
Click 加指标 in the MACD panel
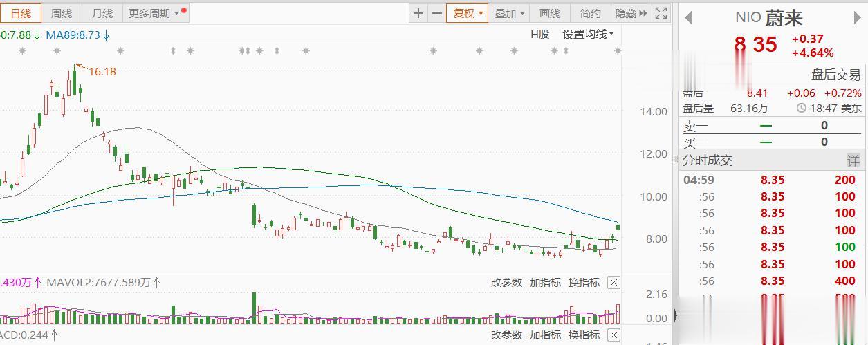545,335
